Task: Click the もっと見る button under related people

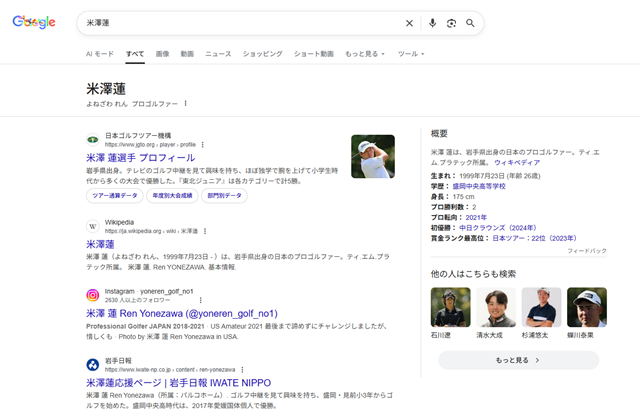Action: 517,359
